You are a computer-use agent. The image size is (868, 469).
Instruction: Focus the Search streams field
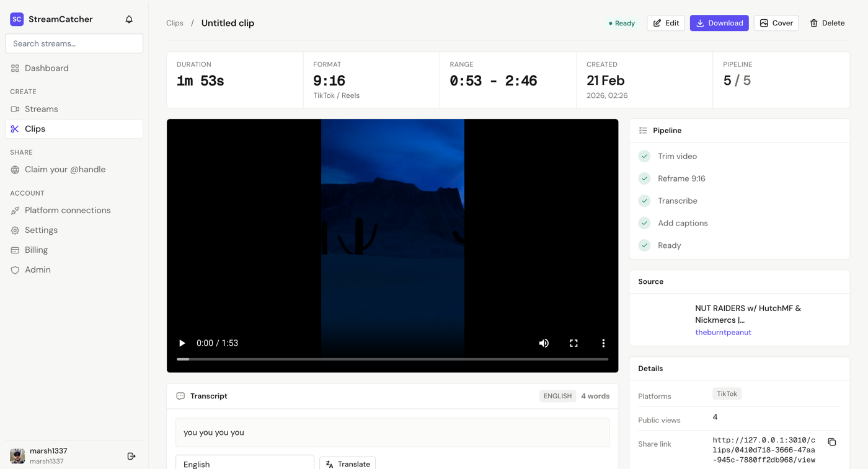click(74, 43)
